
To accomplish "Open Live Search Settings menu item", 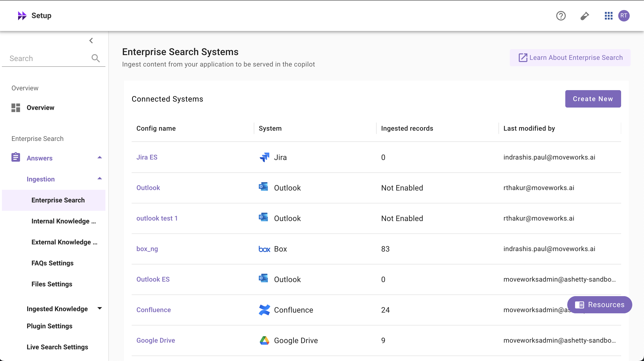I will 57,347.
